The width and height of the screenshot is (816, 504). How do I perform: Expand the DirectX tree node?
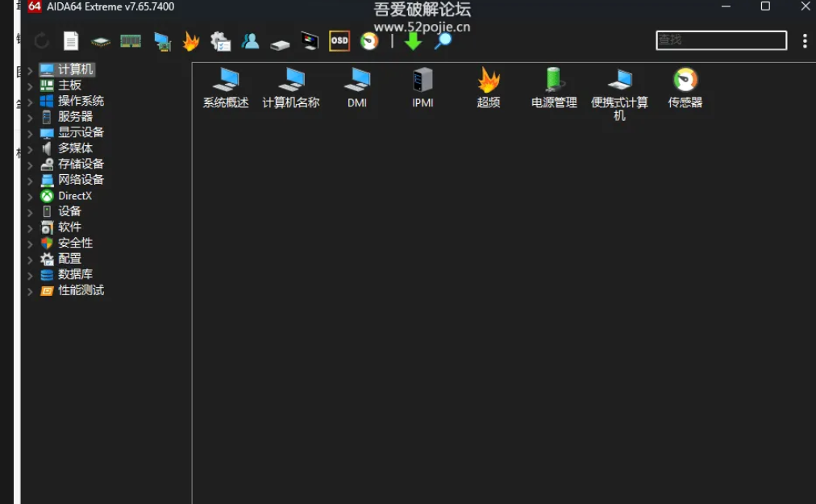click(30, 197)
